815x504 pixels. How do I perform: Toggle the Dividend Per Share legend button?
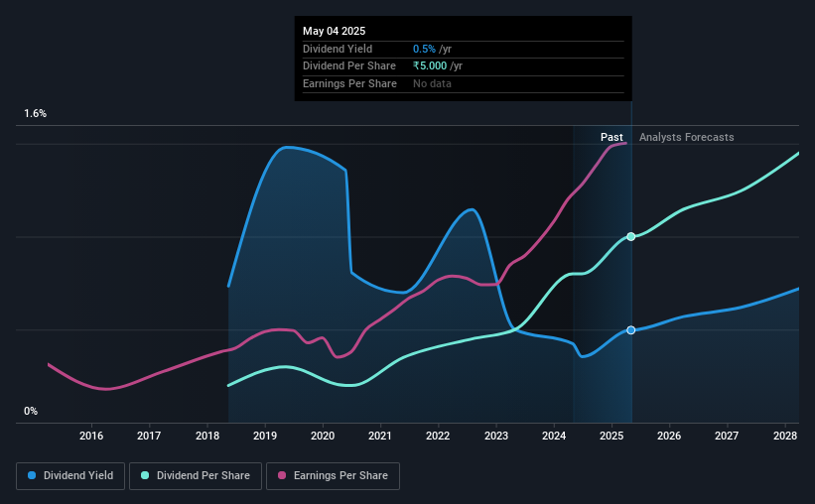[x=196, y=476]
